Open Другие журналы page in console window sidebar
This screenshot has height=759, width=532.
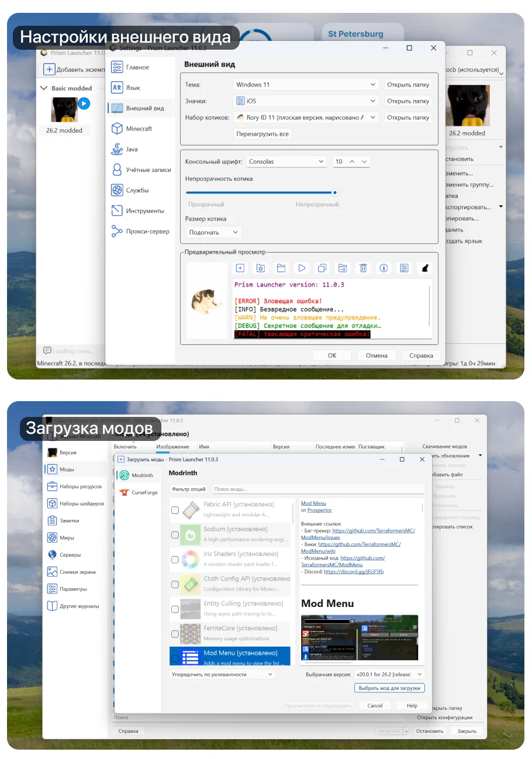coord(76,606)
